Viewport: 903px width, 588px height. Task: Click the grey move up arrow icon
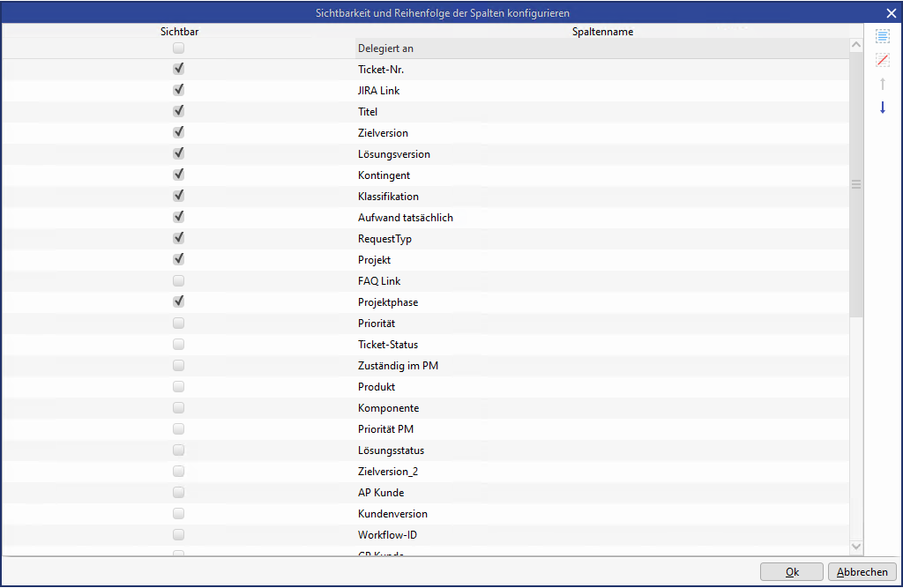883,84
